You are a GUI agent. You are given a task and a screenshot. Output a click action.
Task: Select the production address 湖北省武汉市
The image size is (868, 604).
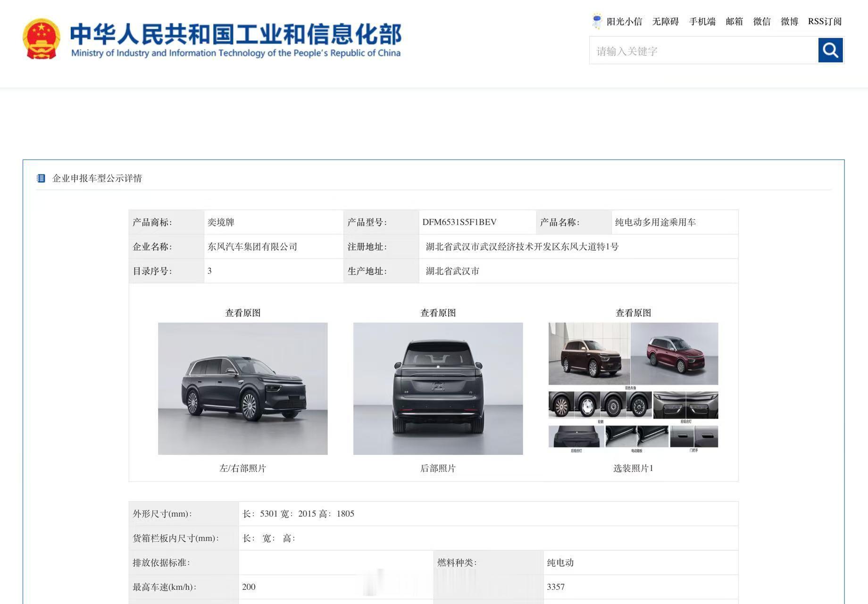pos(452,271)
